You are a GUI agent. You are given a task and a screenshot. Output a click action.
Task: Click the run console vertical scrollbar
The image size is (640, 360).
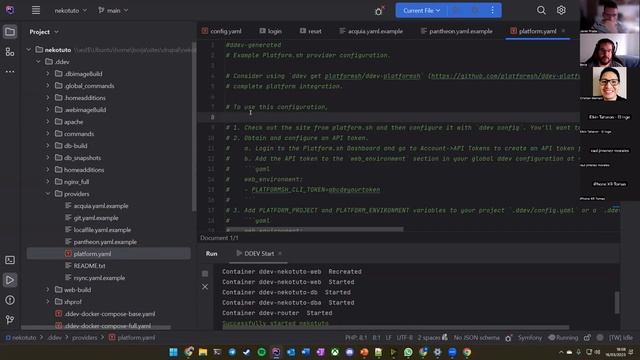[617, 302]
